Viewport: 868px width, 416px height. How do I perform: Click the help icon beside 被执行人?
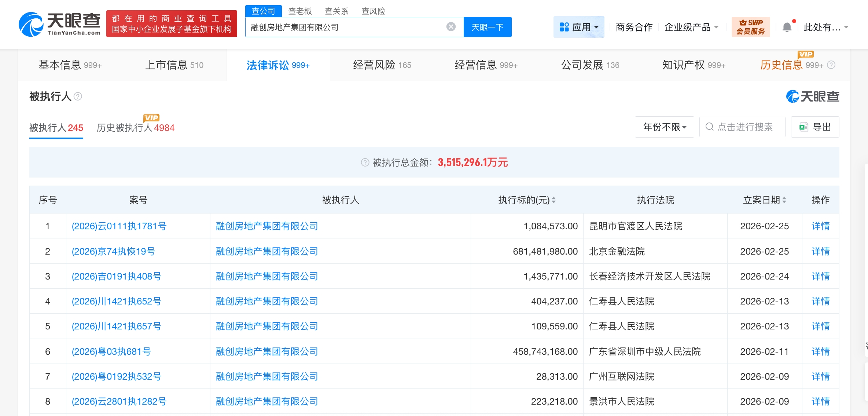(77, 96)
